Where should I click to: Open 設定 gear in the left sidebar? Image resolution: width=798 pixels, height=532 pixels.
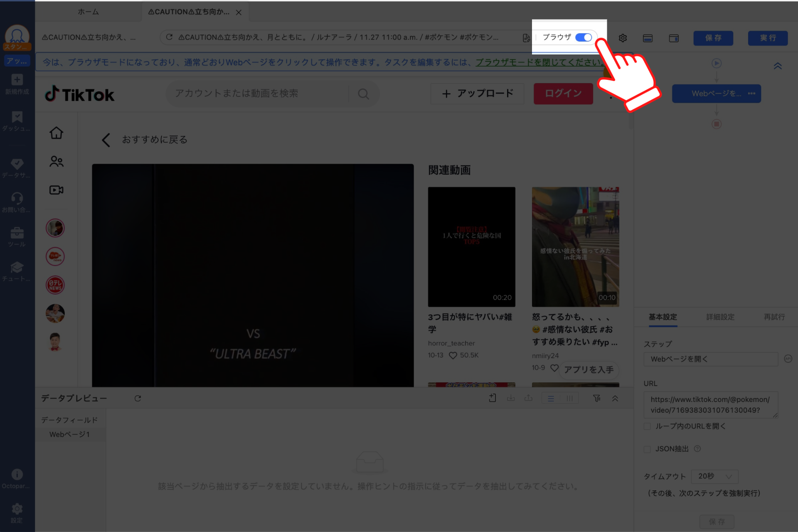coord(17,513)
